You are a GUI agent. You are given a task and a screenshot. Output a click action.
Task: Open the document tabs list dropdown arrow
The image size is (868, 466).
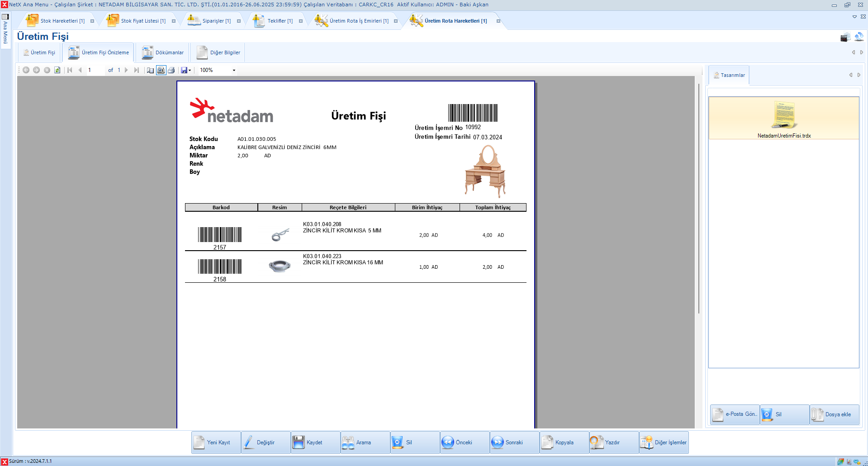point(854,17)
